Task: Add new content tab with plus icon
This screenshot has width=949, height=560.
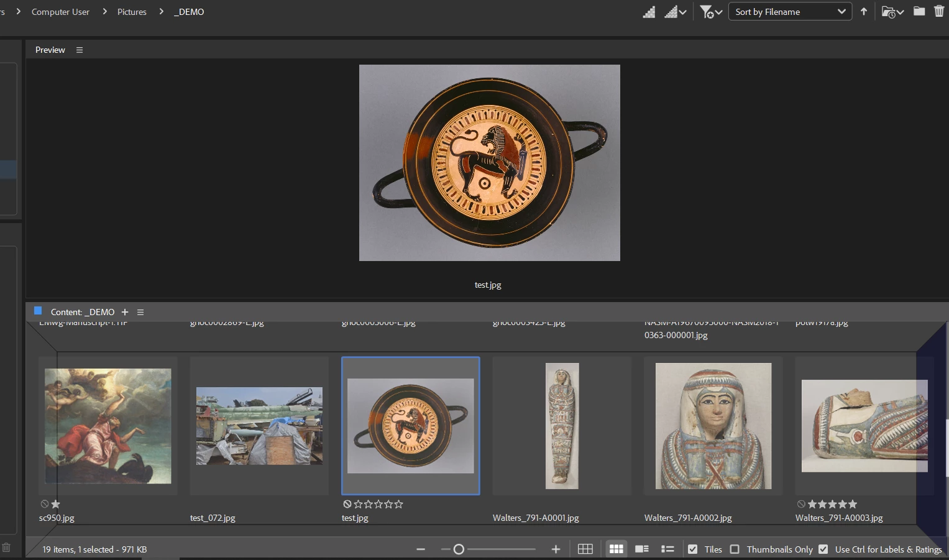Action: [x=125, y=312]
